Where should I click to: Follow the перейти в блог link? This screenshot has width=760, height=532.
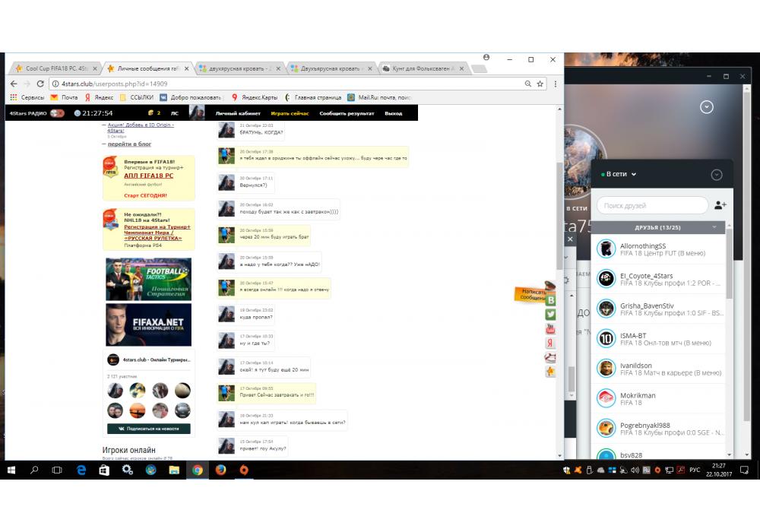pos(129,144)
